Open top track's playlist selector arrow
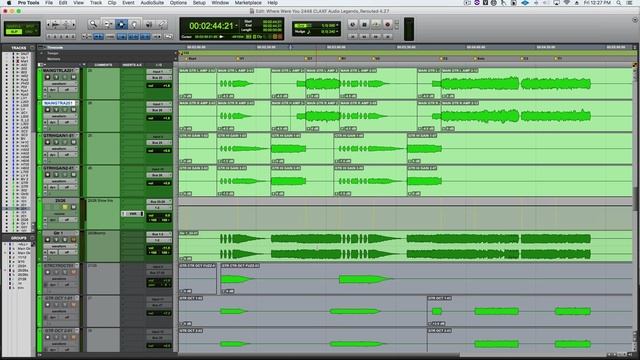Image resolution: width=640 pixels, height=360 pixels. point(77,71)
